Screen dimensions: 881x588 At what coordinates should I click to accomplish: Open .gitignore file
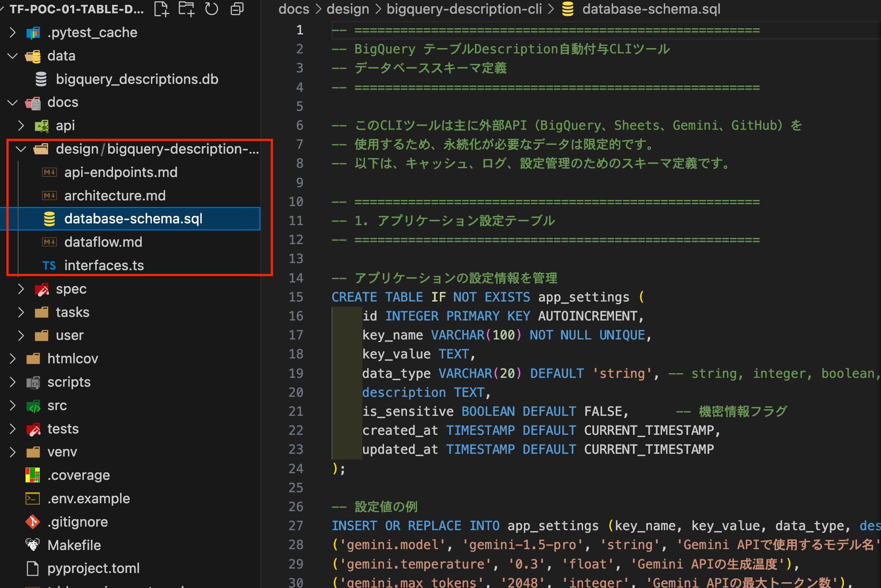(x=78, y=522)
